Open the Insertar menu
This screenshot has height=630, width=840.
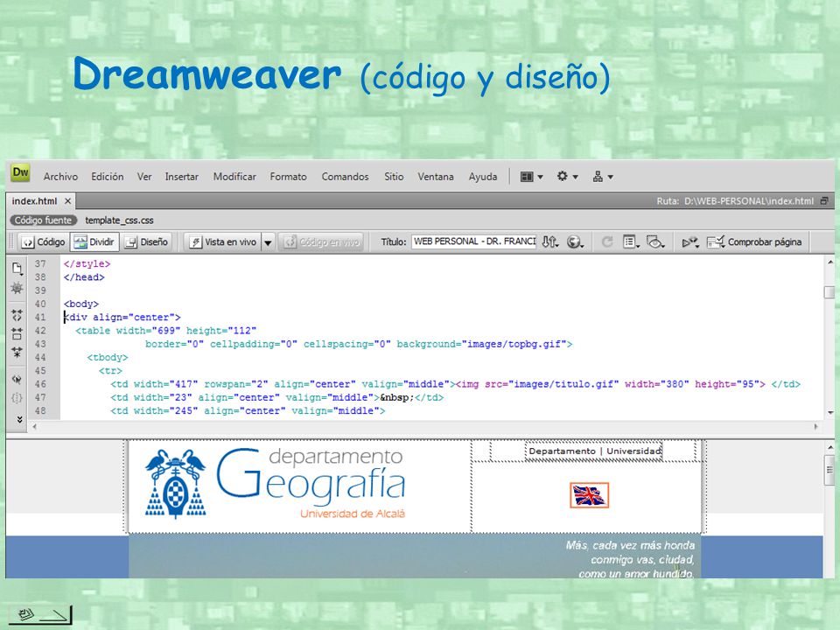182,176
